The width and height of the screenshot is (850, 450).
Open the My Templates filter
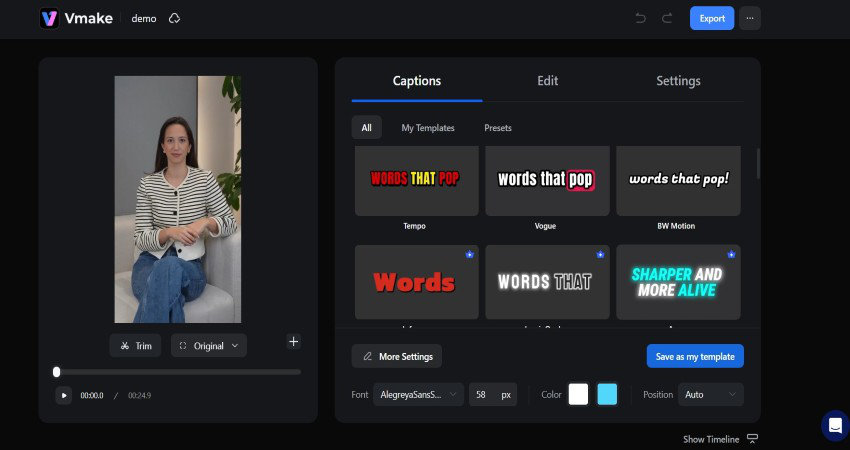[x=428, y=128]
